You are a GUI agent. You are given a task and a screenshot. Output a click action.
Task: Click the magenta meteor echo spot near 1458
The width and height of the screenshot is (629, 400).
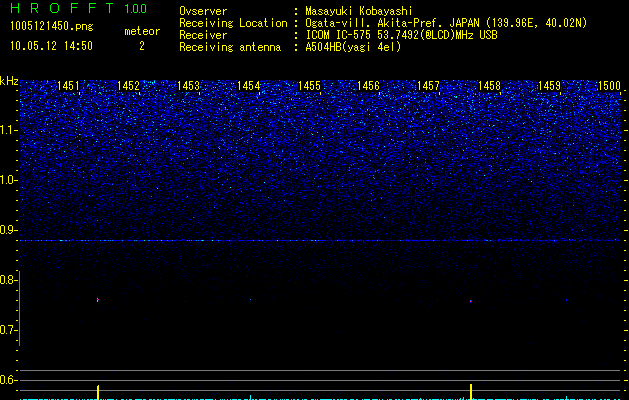tap(471, 301)
